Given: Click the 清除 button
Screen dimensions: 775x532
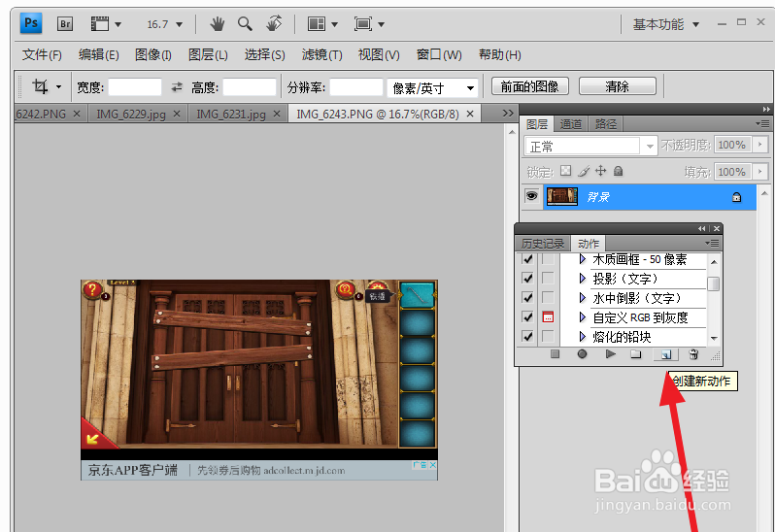Looking at the screenshot, I should tap(618, 86).
